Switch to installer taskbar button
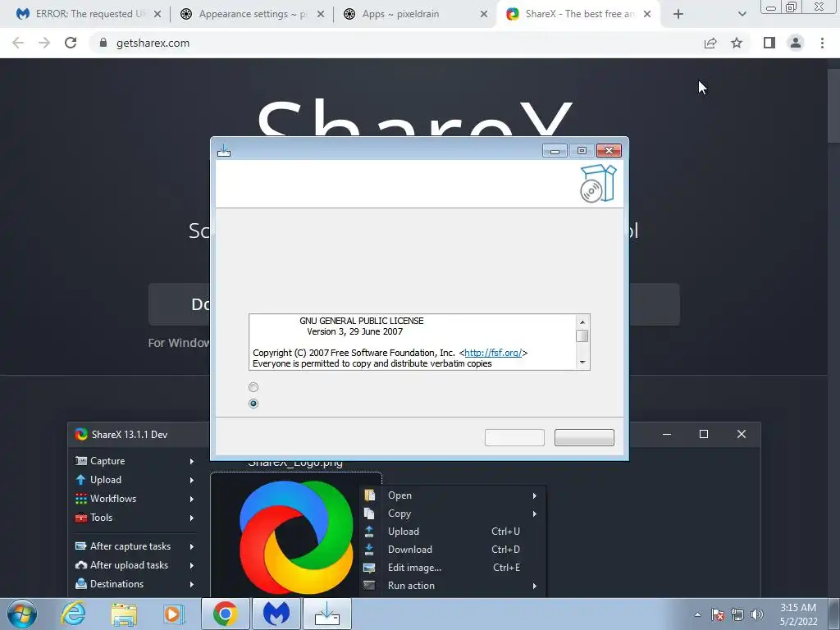The image size is (840, 630). point(326,614)
